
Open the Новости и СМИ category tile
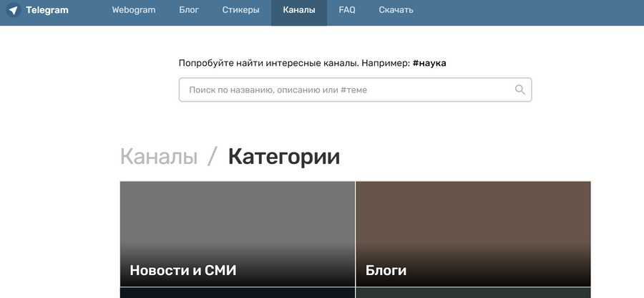pyautogui.click(x=238, y=234)
